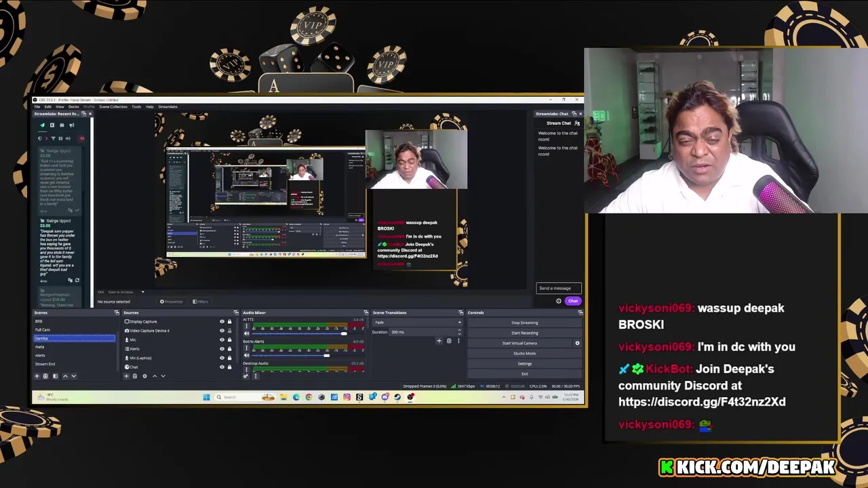Toggle lock on Video Capture Device 4
Screen dimensions: 868x488
[229, 331]
